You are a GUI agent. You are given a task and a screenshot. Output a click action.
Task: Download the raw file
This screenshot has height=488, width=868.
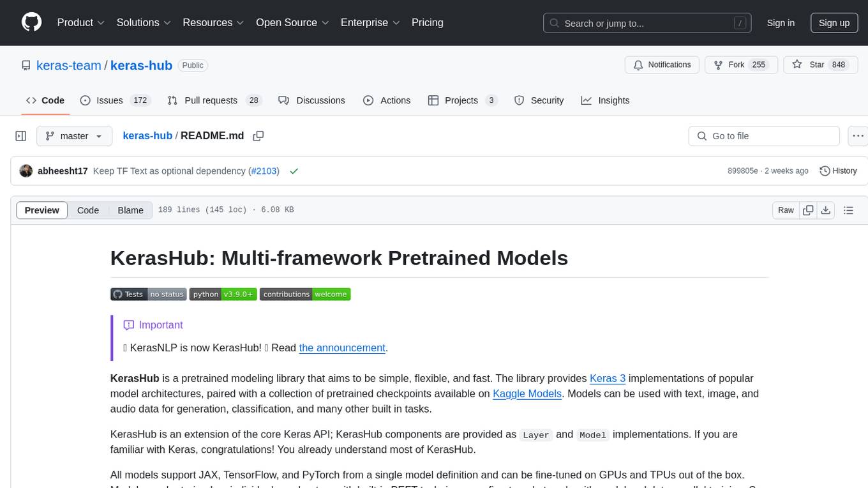825,210
